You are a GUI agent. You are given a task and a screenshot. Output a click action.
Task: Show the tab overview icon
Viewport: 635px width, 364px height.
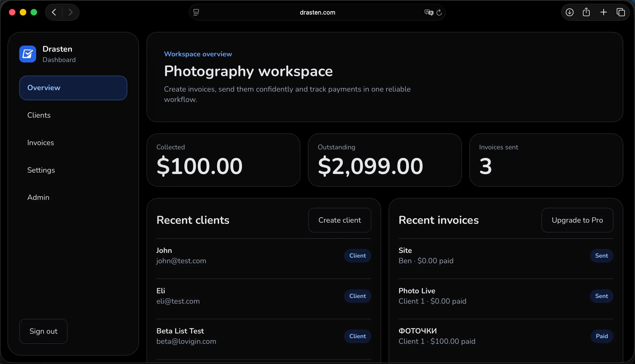(x=621, y=12)
